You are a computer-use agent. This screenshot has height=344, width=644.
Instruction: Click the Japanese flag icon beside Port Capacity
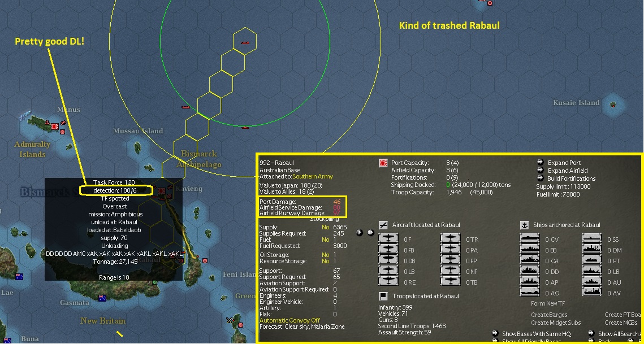pyautogui.click(x=383, y=163)
